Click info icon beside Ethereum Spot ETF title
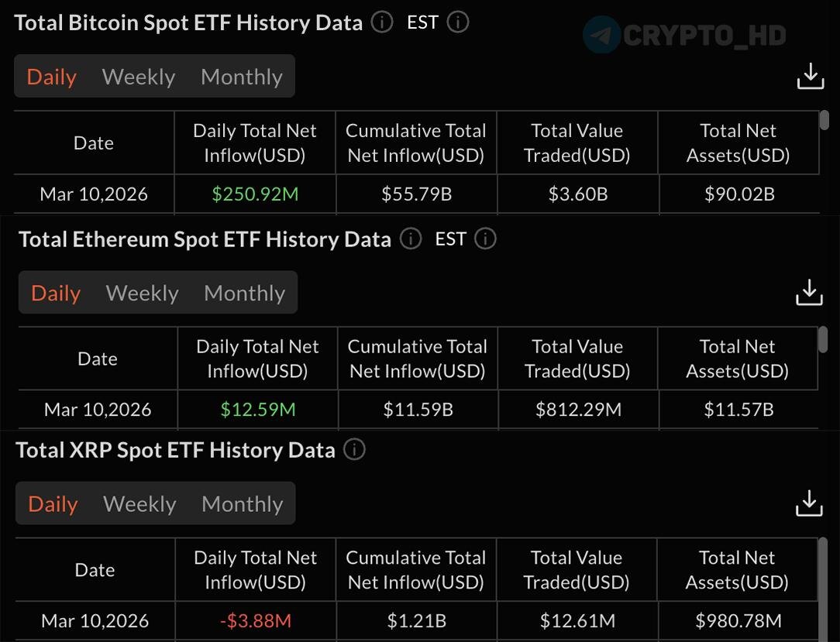This screenshot has width=840, height=642. (410, 239)
